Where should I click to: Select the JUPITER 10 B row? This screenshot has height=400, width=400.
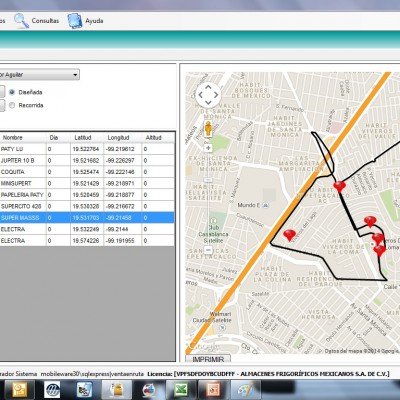87,160
